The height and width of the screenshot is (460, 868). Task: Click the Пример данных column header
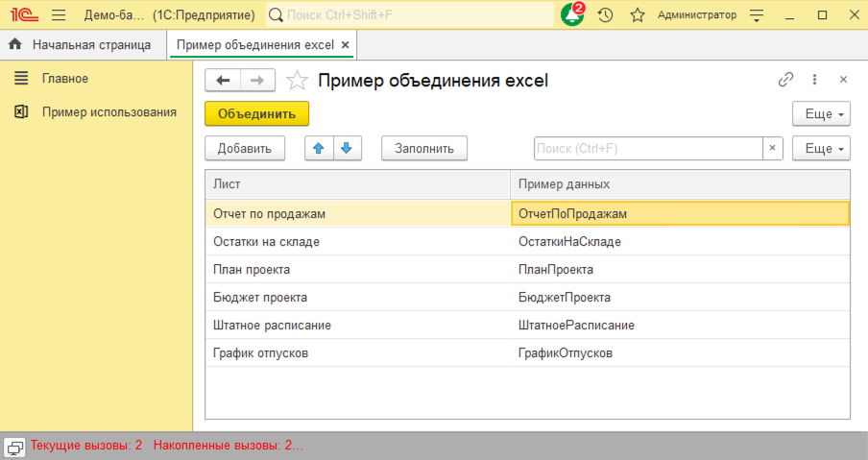(x=680, y=184)
